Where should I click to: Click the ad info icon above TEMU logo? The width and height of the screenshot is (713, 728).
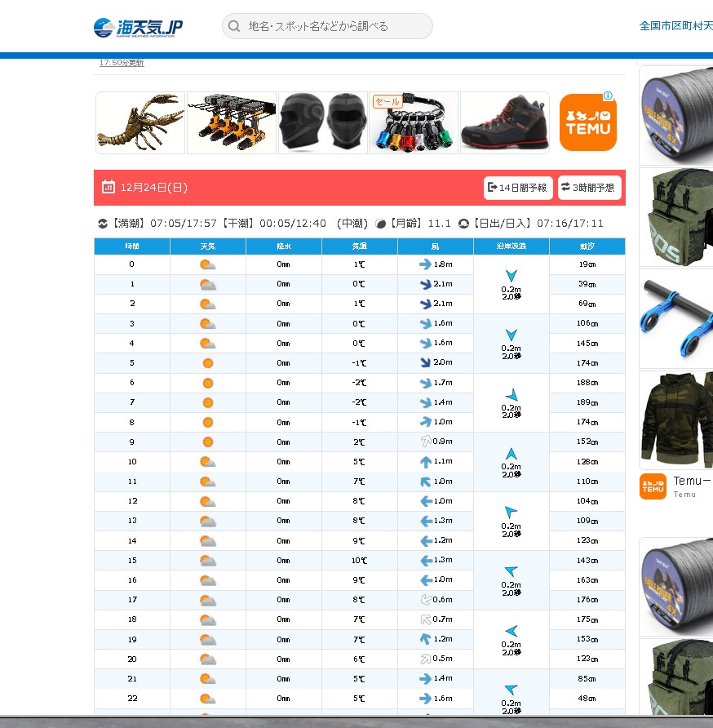pos(608,96)
